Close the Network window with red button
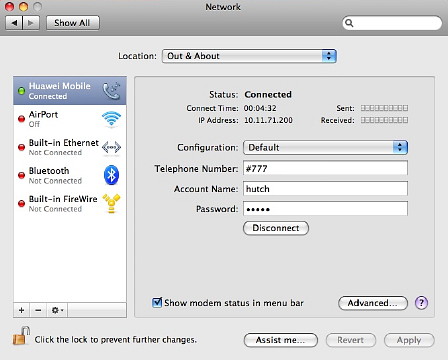The height and width of the screenshot is (360, 448). (x=10, y=7)
